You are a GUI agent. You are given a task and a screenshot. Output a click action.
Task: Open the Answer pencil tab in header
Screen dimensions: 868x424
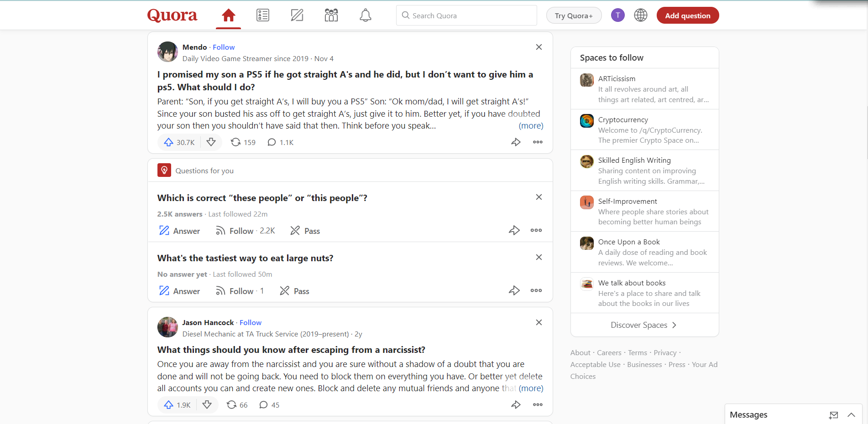(297, 16)
